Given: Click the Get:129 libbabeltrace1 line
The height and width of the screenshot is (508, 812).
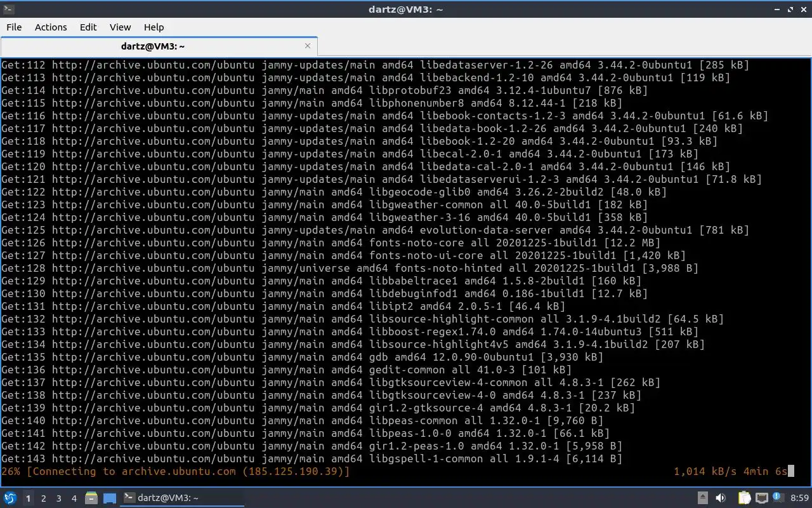Looking at the screenshot, I should tap(321, 281).
